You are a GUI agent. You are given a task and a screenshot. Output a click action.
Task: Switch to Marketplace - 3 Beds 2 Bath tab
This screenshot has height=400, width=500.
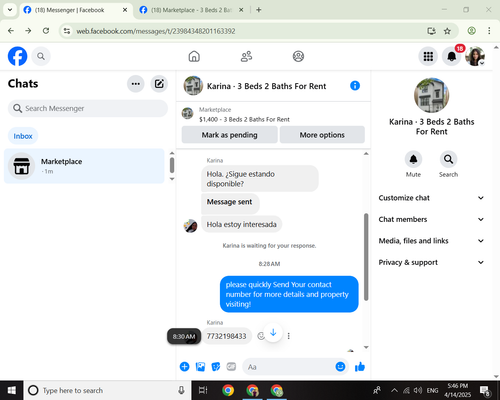coord(192,10)
